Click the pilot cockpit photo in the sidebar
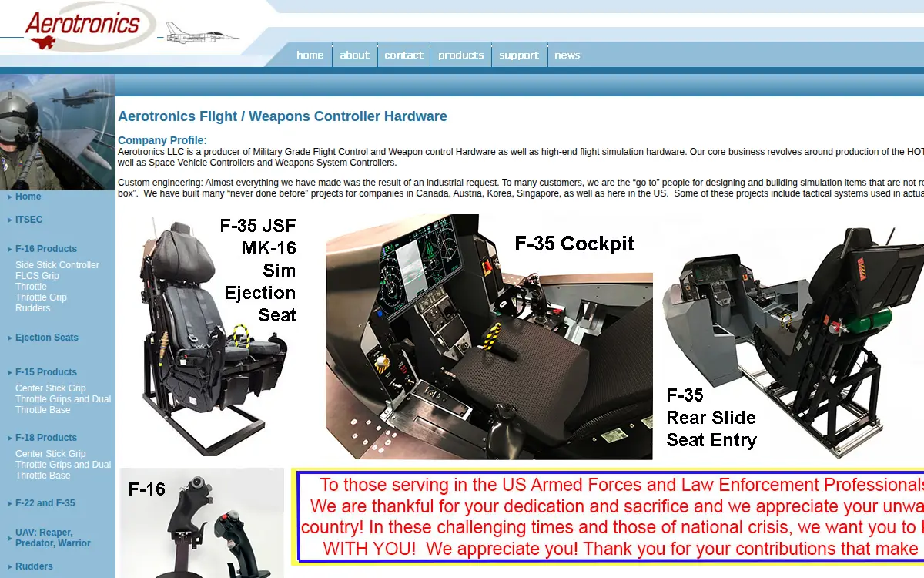 coord(58,132)
